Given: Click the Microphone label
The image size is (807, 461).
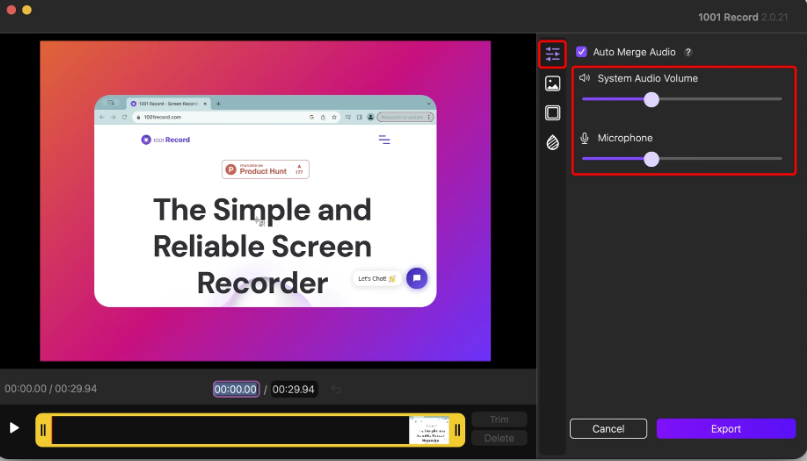Looking at the screenshot, I should 625,138.
